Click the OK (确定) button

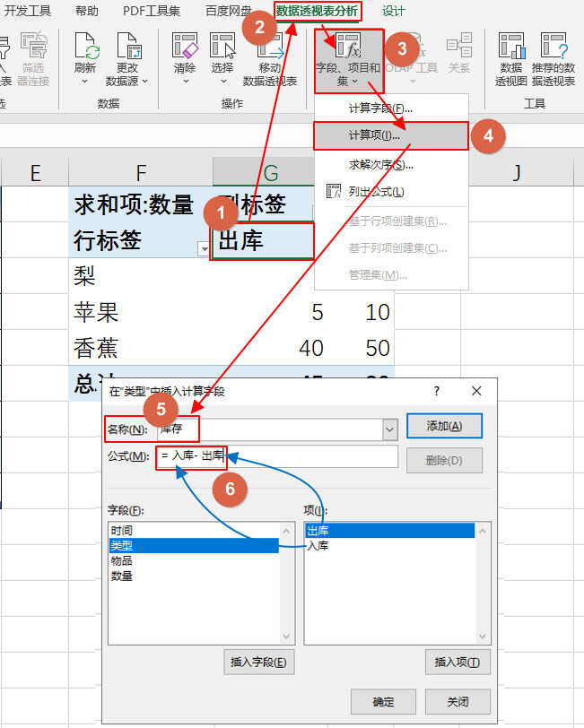383,701
